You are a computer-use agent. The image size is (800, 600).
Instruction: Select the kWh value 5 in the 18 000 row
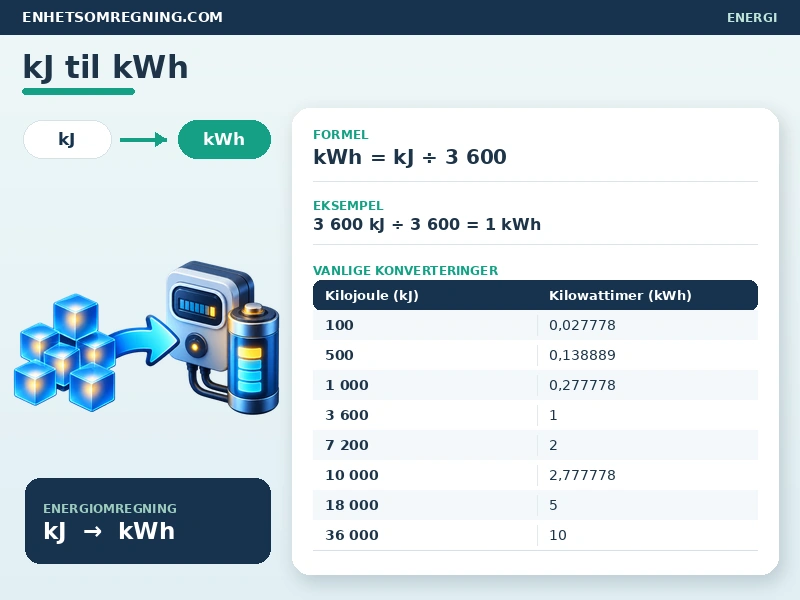tap(648, 505)
